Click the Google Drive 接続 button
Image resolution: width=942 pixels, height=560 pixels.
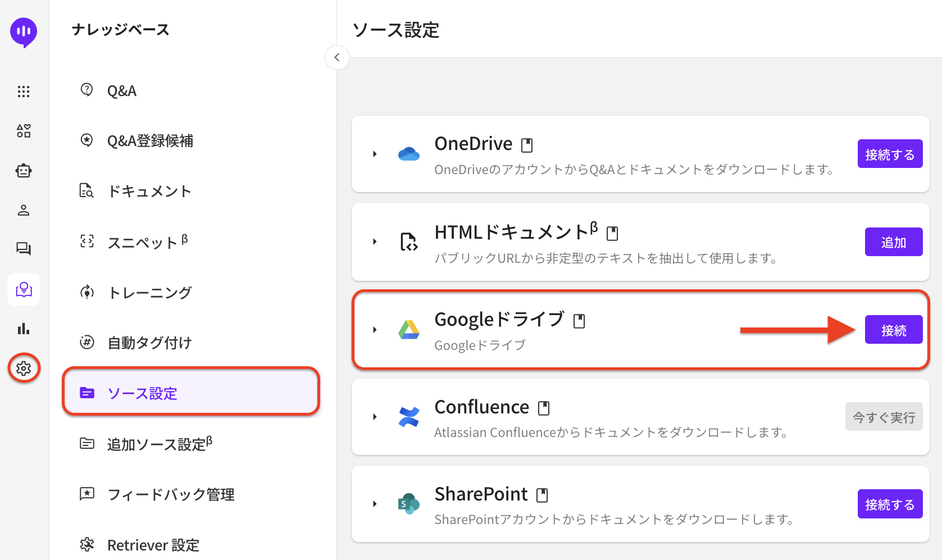[893, 330]
